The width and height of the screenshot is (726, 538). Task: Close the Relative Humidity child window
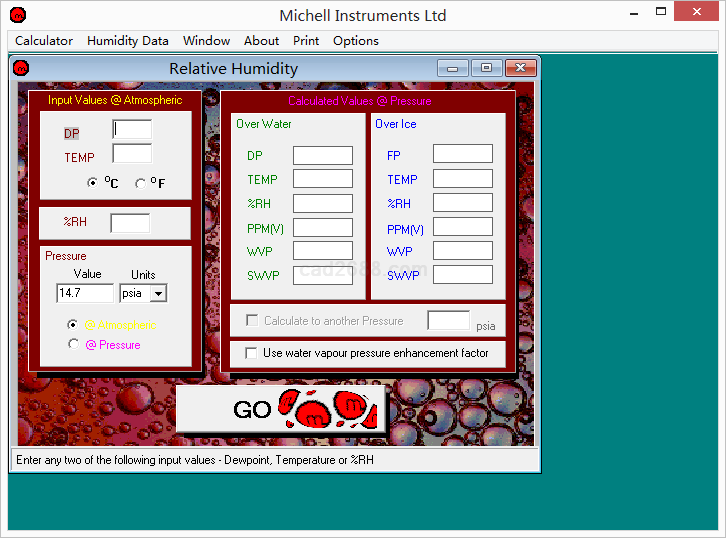pos(520,68)
